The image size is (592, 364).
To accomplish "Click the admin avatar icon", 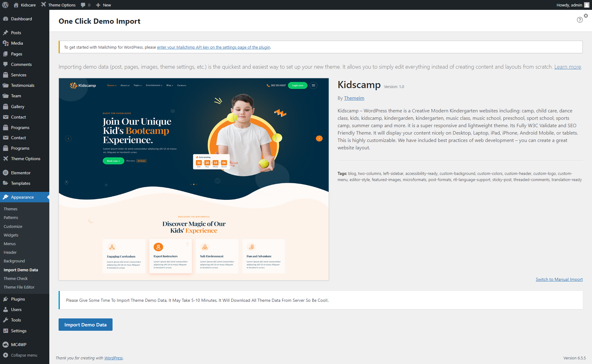I will (x=586, y=5).
